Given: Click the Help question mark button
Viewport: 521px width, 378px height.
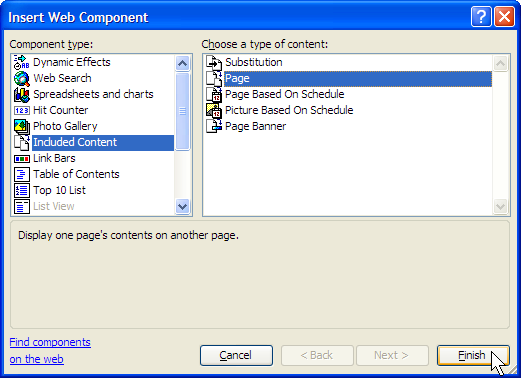Looking at the screenshot, I should point(481,16).
